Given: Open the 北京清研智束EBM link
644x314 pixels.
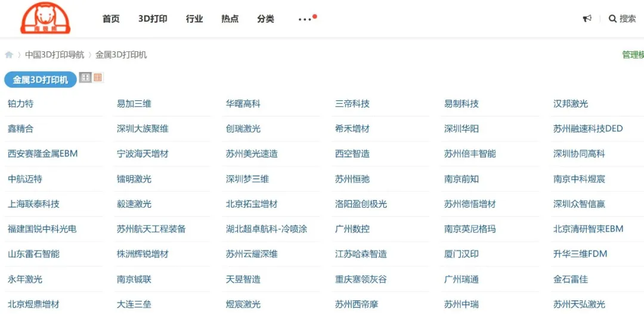Looking at the screenshot, I should coord(588,229).
